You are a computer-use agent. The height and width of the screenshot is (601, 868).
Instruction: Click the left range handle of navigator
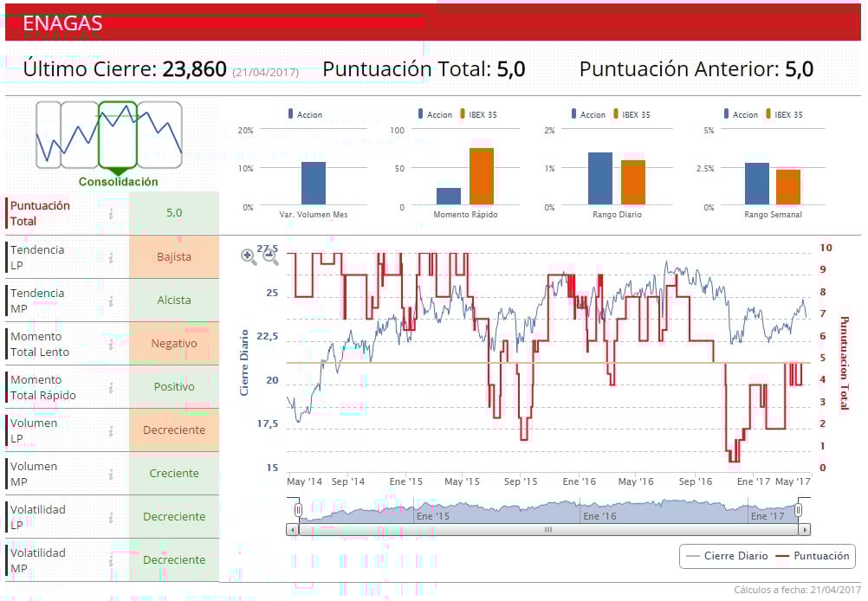click(298, 510)
